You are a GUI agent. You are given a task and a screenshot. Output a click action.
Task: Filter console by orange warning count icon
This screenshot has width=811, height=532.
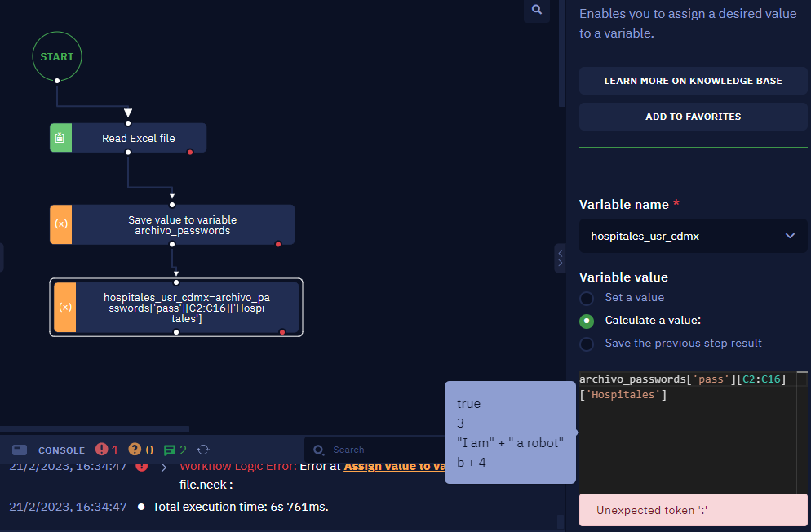pyautogui.click(x=135, y=450)
